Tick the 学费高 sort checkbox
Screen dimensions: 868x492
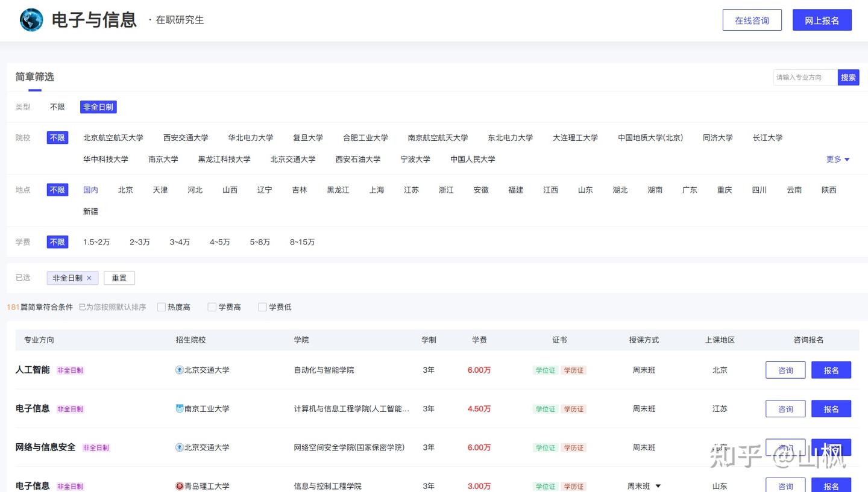(x=212, y=307)
